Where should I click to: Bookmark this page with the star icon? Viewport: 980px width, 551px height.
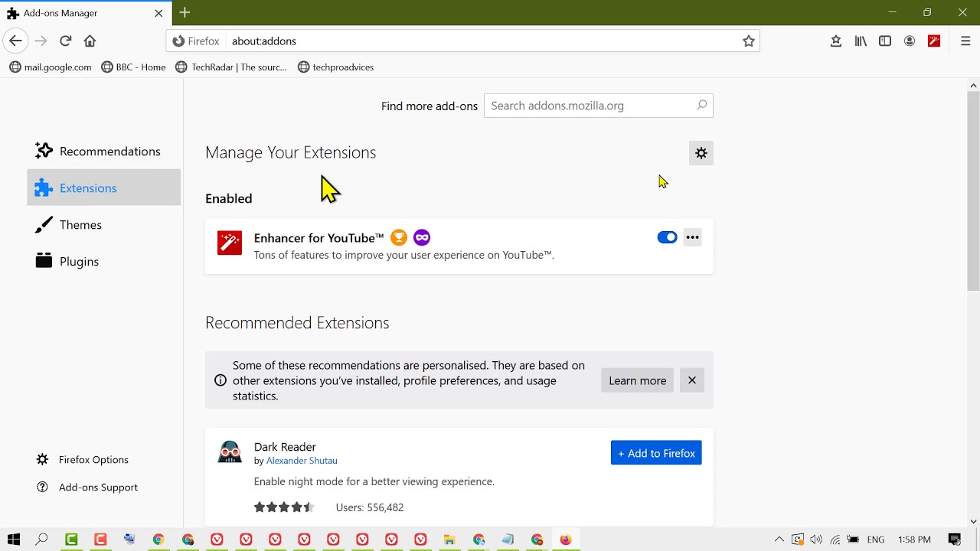coord(749,41)
